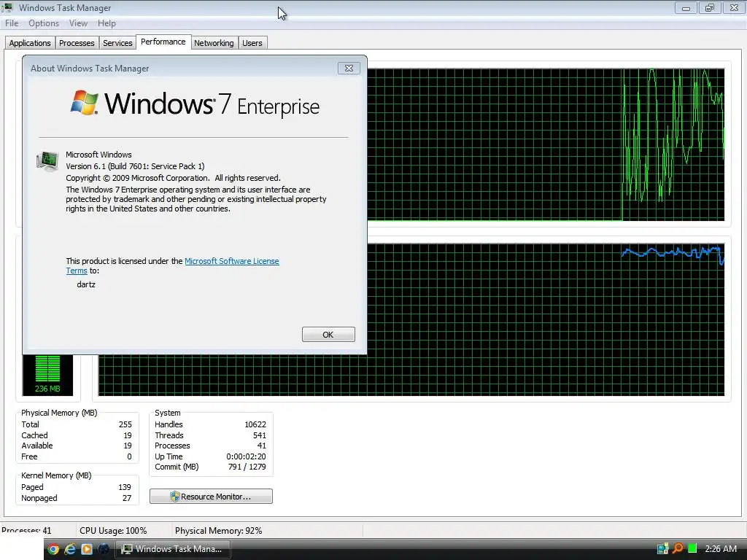
Task: Click the Cached memory row
Action: click(76, 435)
